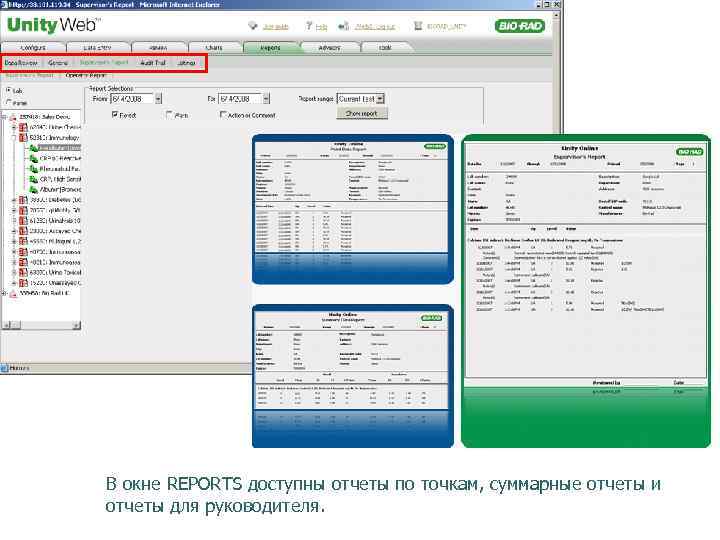720x540 pixels.
Task: Select the Lab radio button
Action: pyautogui.click(x=9, y=90)
